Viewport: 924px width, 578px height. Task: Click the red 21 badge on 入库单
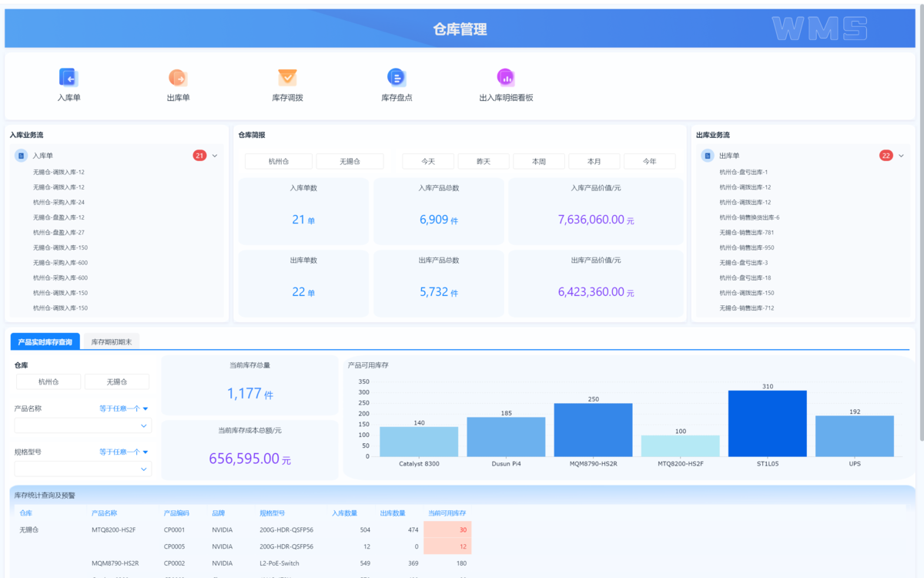coord(199,156)
